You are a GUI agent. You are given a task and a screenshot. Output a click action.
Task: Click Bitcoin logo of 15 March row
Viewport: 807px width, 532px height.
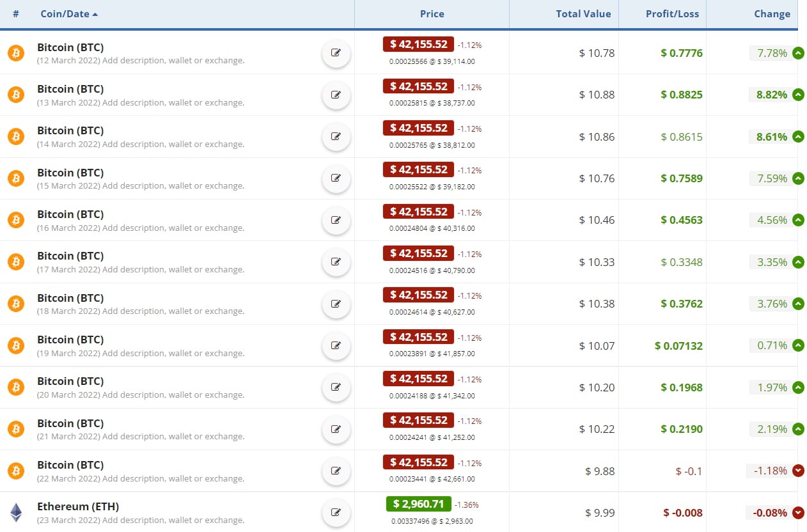pyautogui.click(x=16, y=178)
